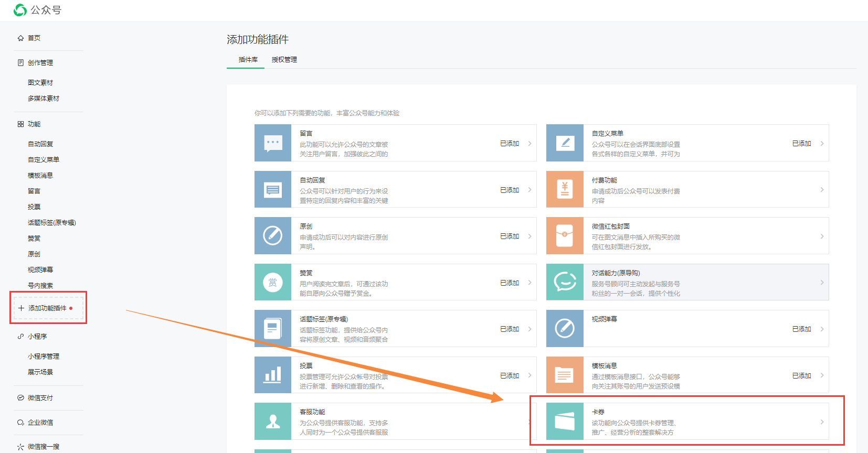Screen dimensions: 868x453
Task: Go to 首页 in the sidebar
Action: [34, 38]
